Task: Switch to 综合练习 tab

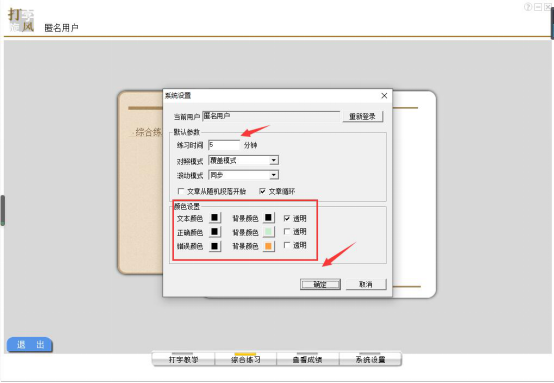Action: coord(246,359)
